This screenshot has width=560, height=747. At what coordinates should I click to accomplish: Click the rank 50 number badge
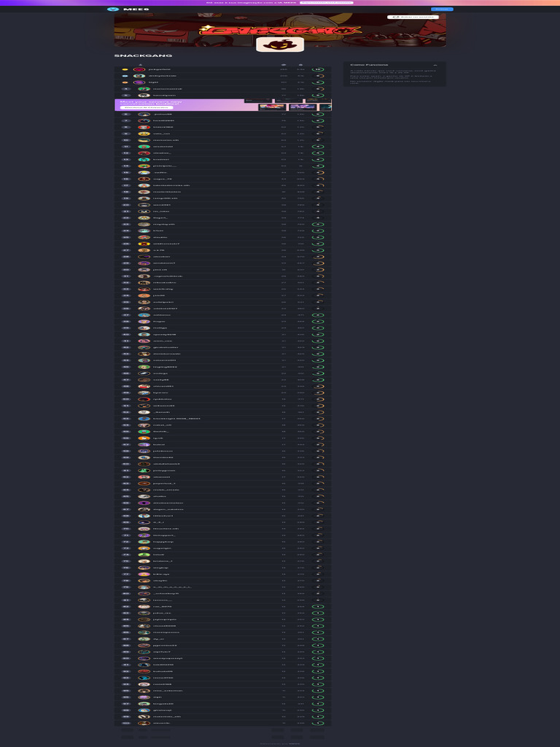[x=125, y=399]
